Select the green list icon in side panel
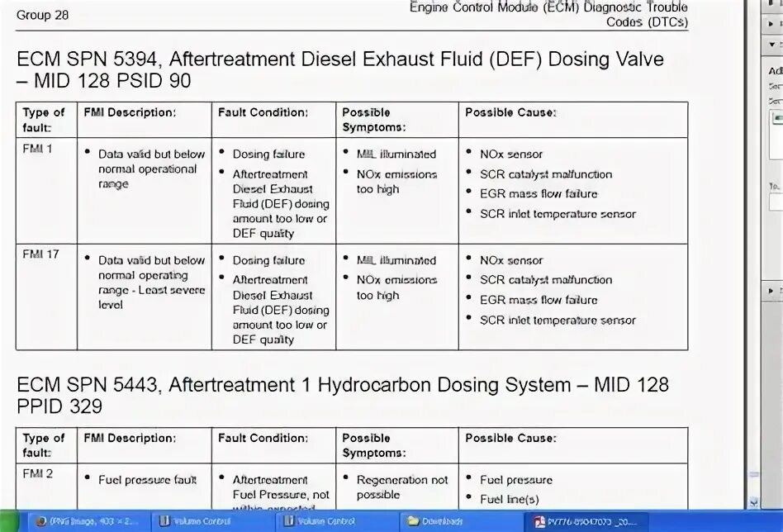 [777, 118]
